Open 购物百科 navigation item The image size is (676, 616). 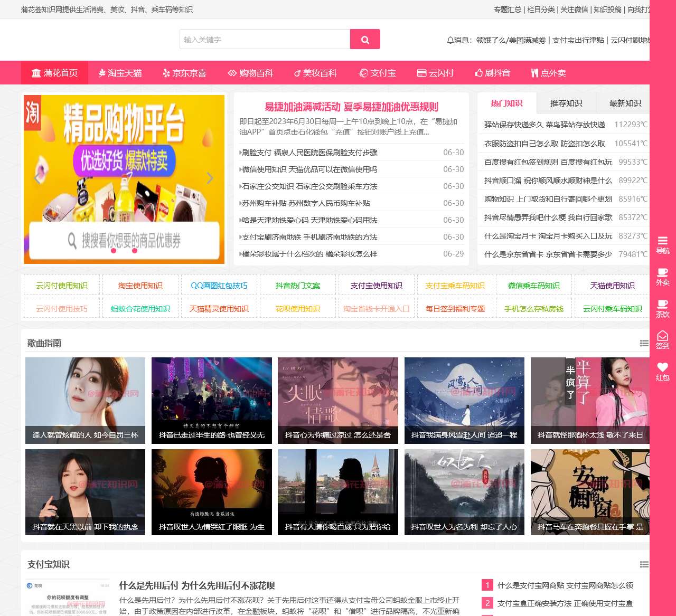click(250, 73)
